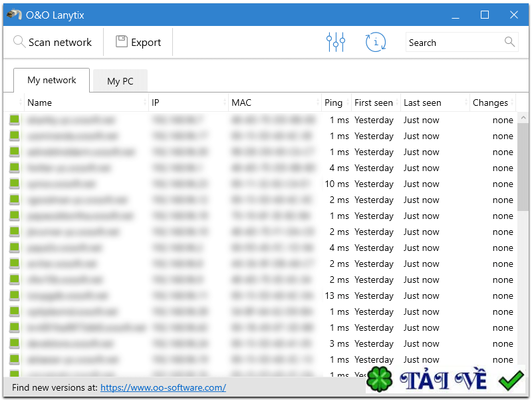532x400 pixels.
Task: Click the search magnifier icon
Action: tap(510, 42)
